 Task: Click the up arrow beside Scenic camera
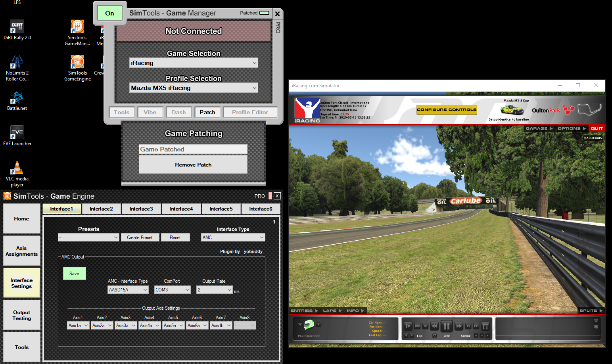pos(482,335)
